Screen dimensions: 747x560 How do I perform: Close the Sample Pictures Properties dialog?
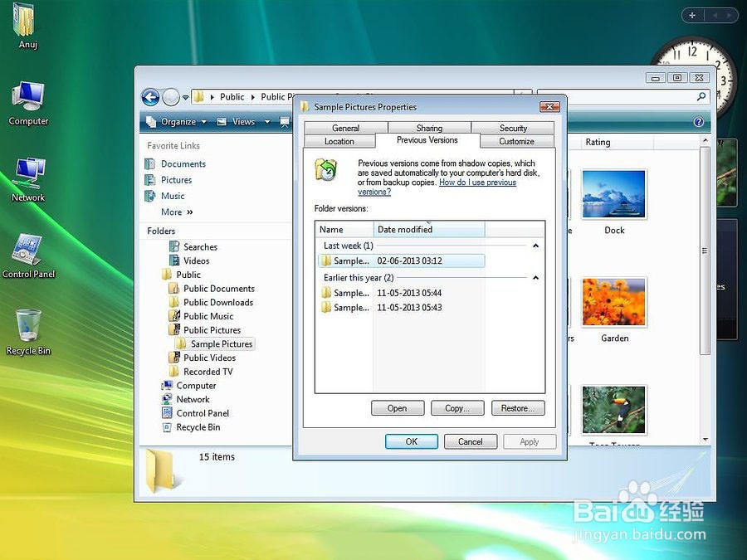(549, 107)
